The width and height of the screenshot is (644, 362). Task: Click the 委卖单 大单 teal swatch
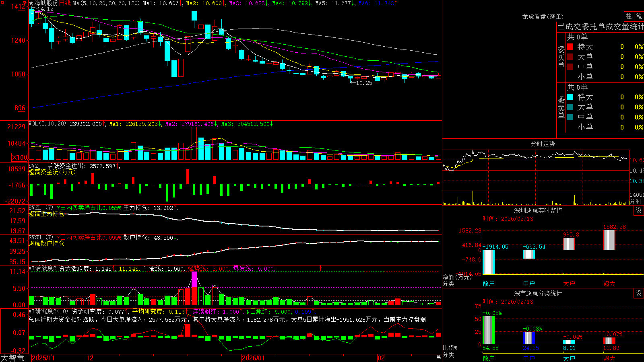(x=570, y=107)
